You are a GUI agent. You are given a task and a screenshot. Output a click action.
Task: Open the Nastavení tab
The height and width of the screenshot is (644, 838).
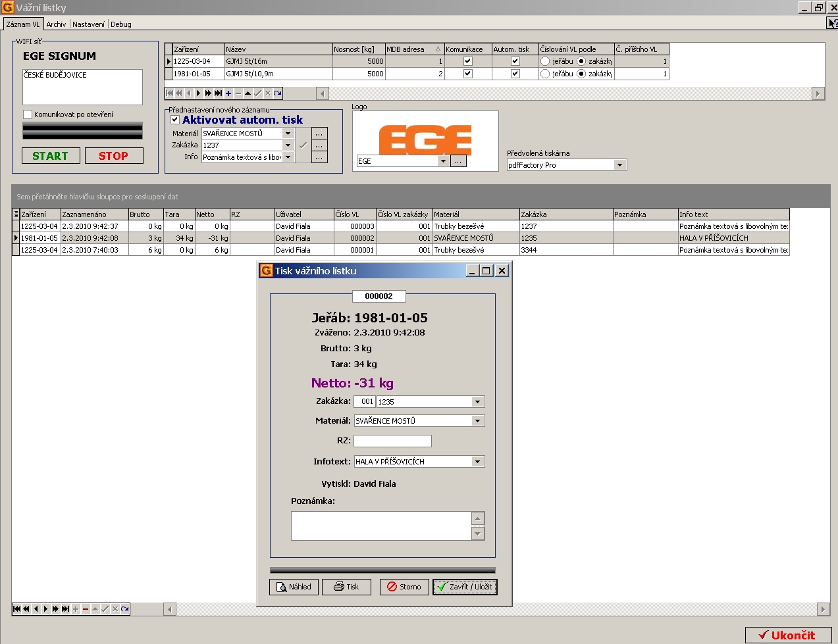pos(88,24)
